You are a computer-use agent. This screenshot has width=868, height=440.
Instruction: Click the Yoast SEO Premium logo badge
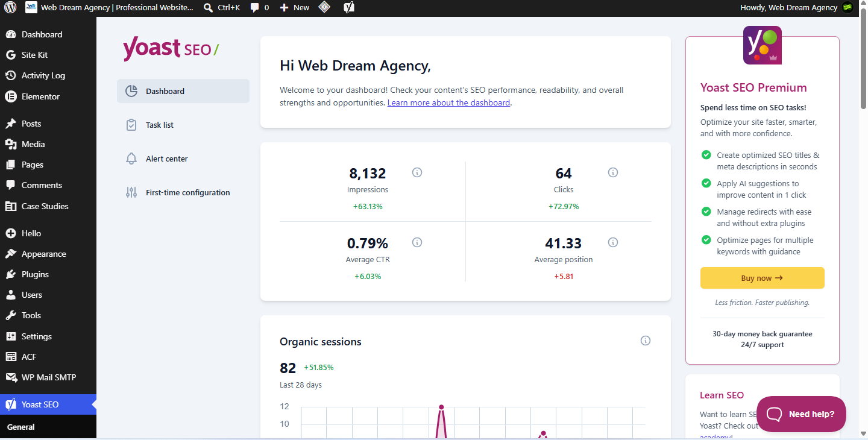(x=763, y=45)
